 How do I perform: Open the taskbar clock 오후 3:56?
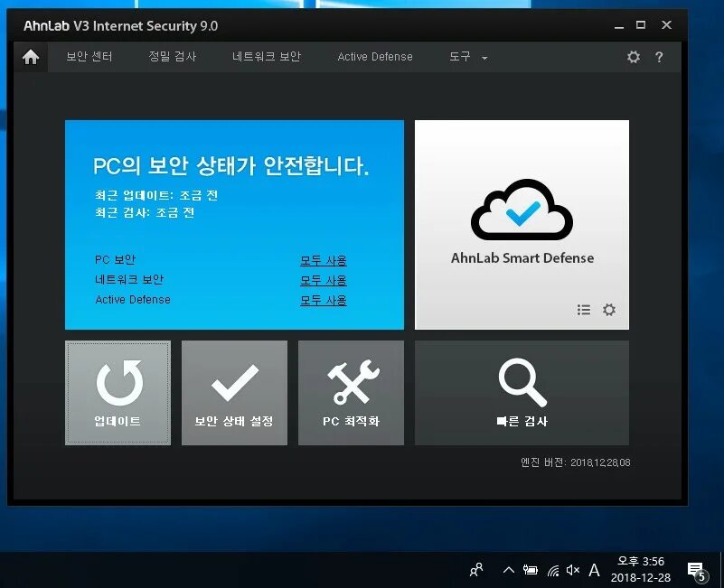641,570
